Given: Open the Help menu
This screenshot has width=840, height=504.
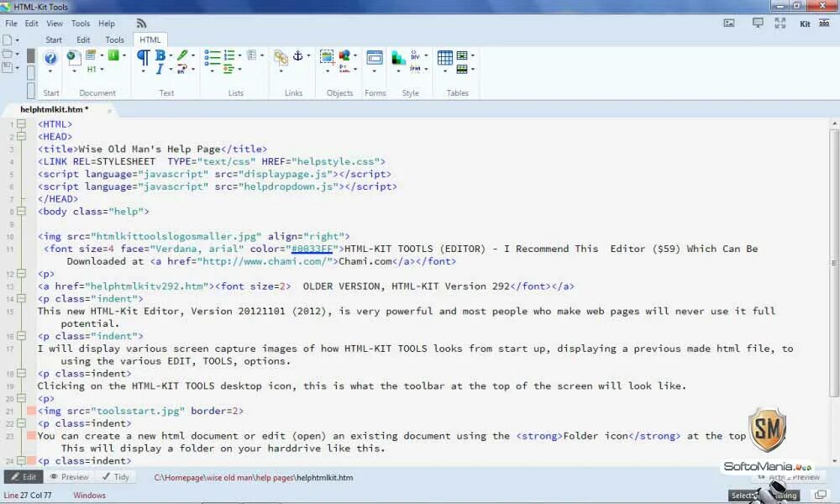Looking at the screenshot, I should point(107,24).
